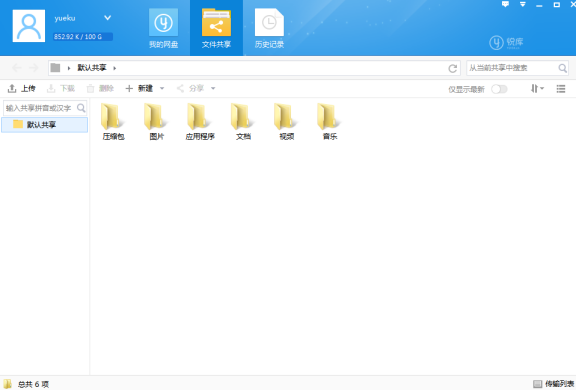Image resolution: width=577 pixels, height=390 pixels.
Task: Open the feedback message icon in title bar
Action: coord(505,4)
